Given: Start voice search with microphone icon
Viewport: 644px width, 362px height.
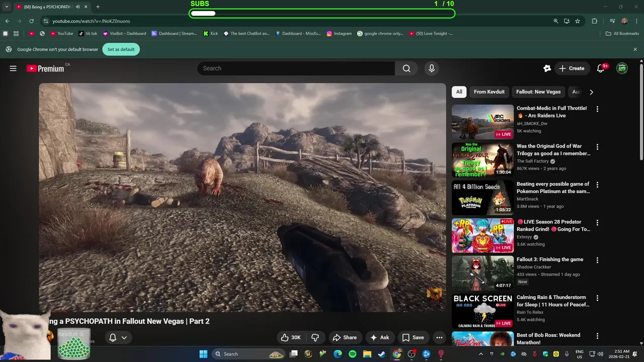Looking at the screenshot, I should (431, 68).
